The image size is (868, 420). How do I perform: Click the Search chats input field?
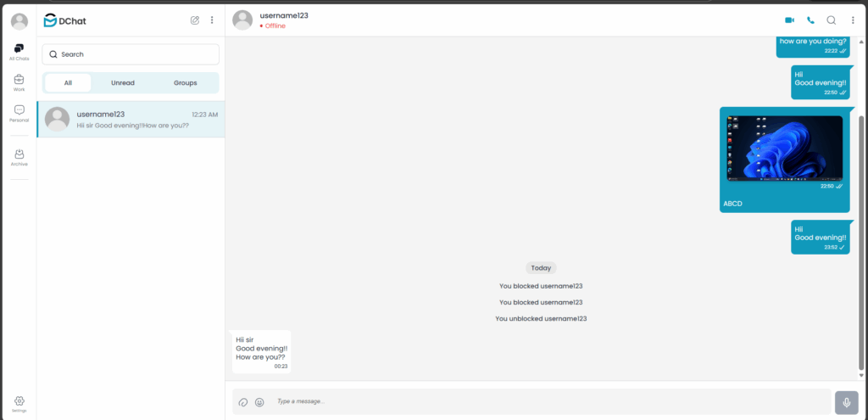[x=131, y=54]
